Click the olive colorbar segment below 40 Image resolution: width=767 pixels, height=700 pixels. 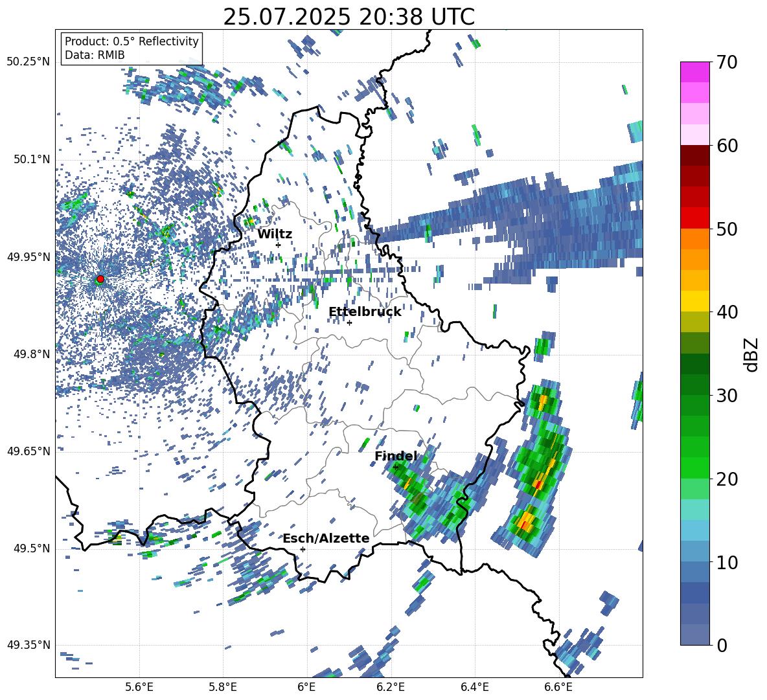(694, 322)
